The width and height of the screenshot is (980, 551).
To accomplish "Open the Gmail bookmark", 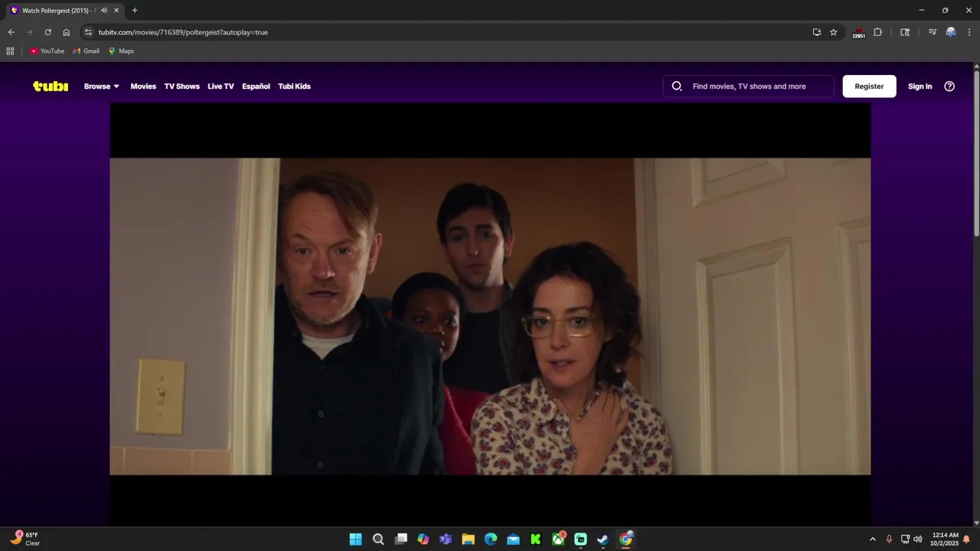I will (x=86, y=51).
